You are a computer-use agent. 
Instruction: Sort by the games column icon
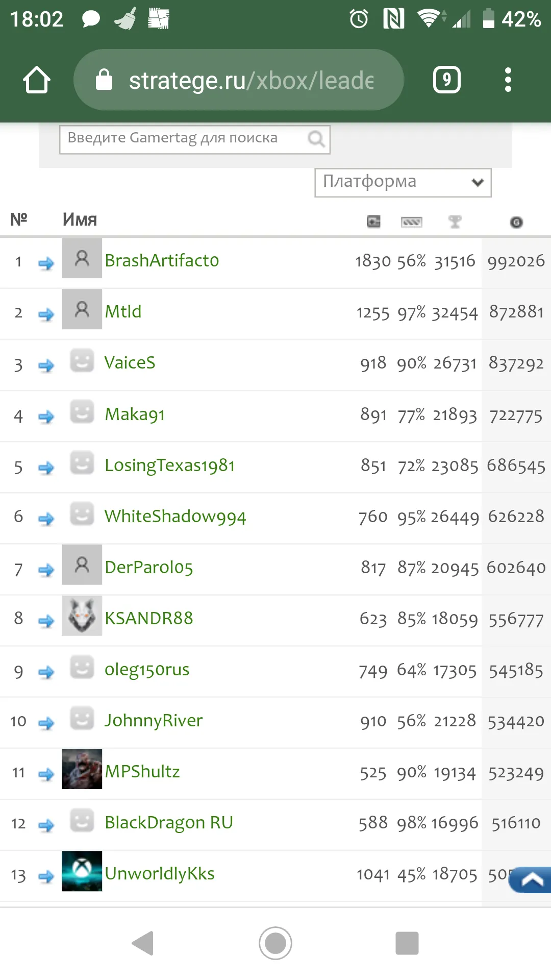point(373,222)
